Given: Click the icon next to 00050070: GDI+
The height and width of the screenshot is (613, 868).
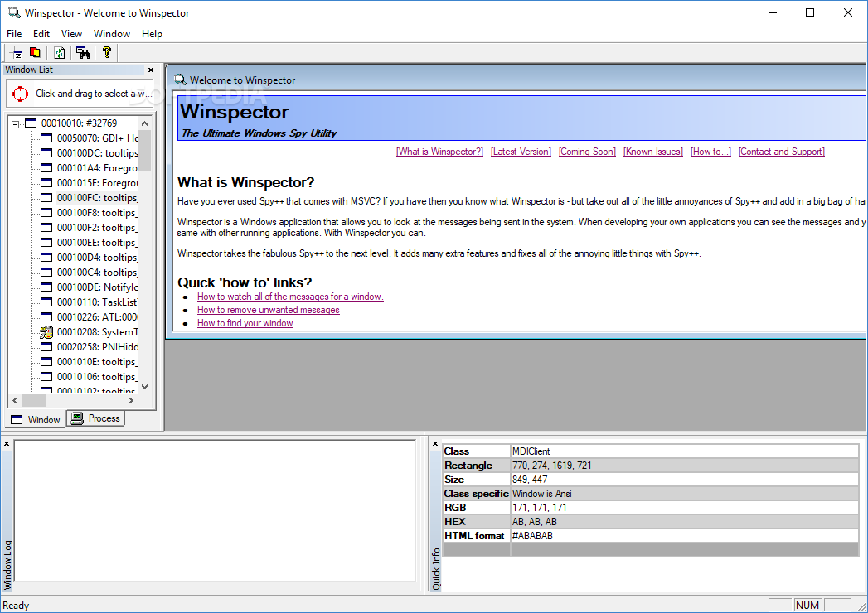Looking at the screenshot, I should point(46,138).
